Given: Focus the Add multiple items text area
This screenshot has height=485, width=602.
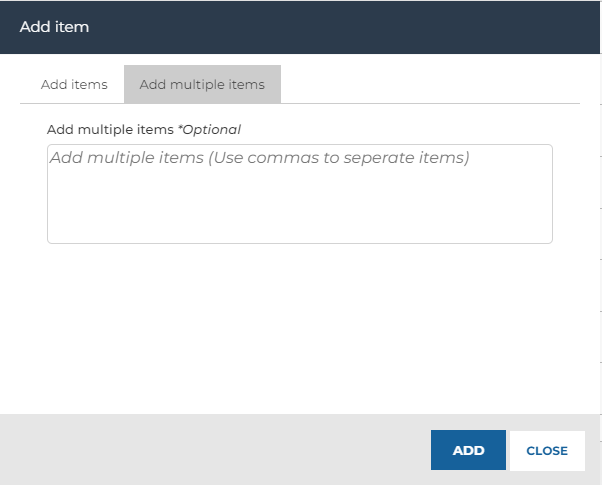Looking at the screenshot, I should click(300, 194).
